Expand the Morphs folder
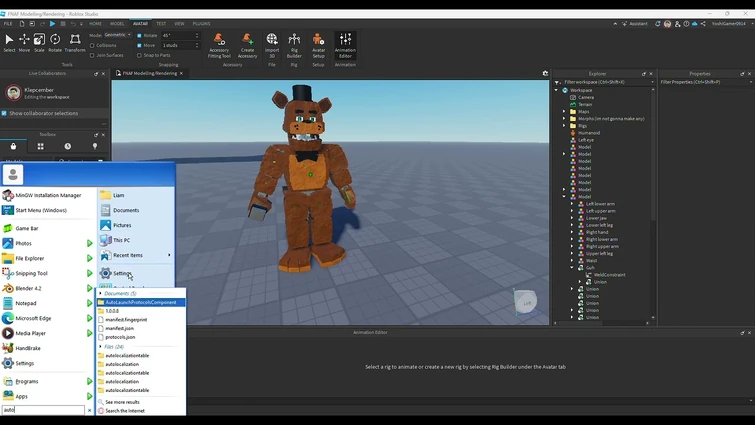Viewport: 755px width, 425px height. click(x=564, y=118)
